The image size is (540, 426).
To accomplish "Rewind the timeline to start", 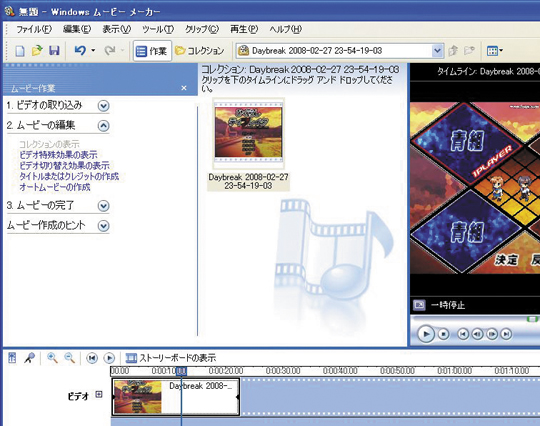I will pyautogui.click(x=92, y=359).
